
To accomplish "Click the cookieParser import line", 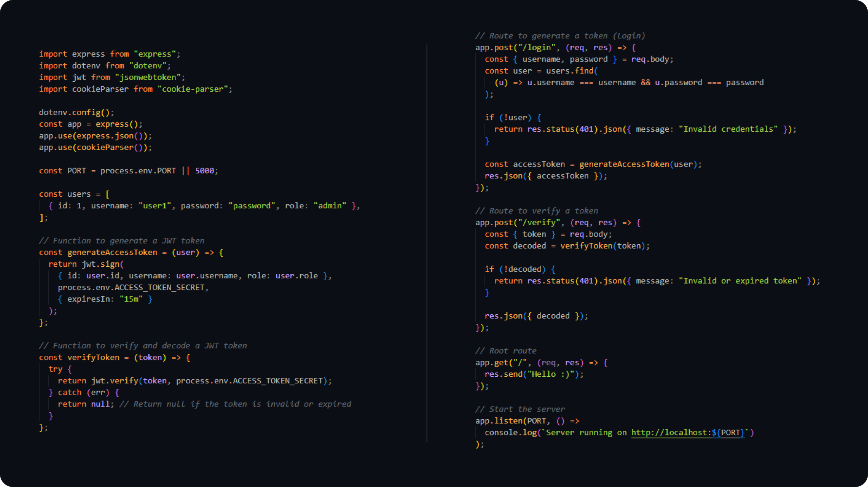I will tap(136, 89).
